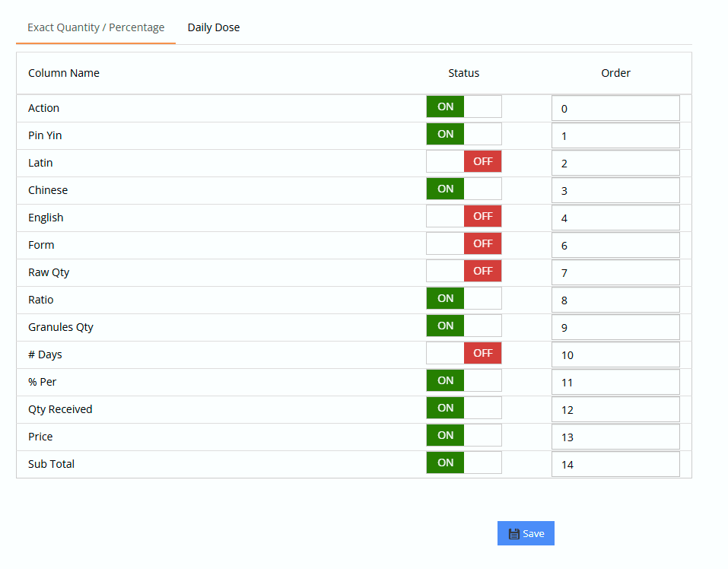Screen dimensions: 728x569
Task: Turn off the Qty Received toggle
Action: (464, 408)
